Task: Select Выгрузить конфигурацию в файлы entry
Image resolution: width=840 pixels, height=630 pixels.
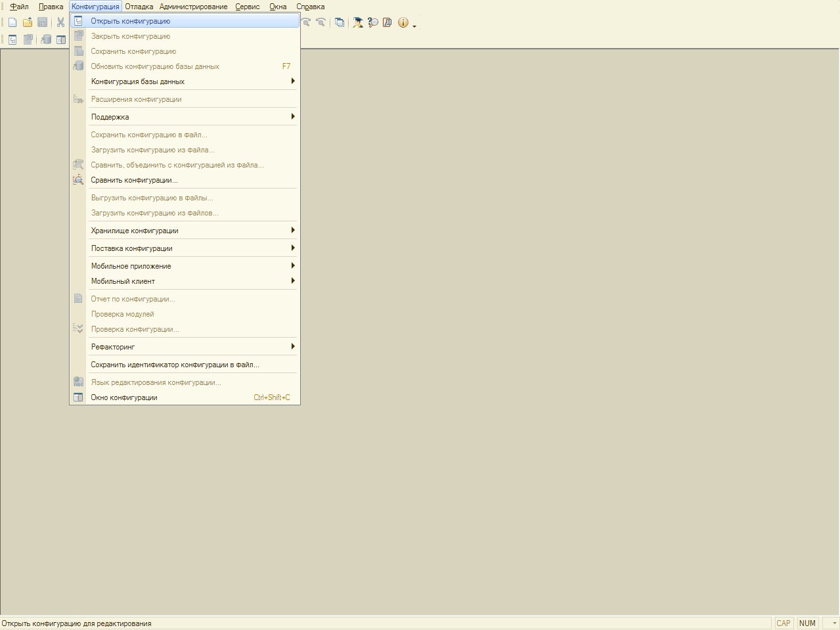Action: point(185,198)
